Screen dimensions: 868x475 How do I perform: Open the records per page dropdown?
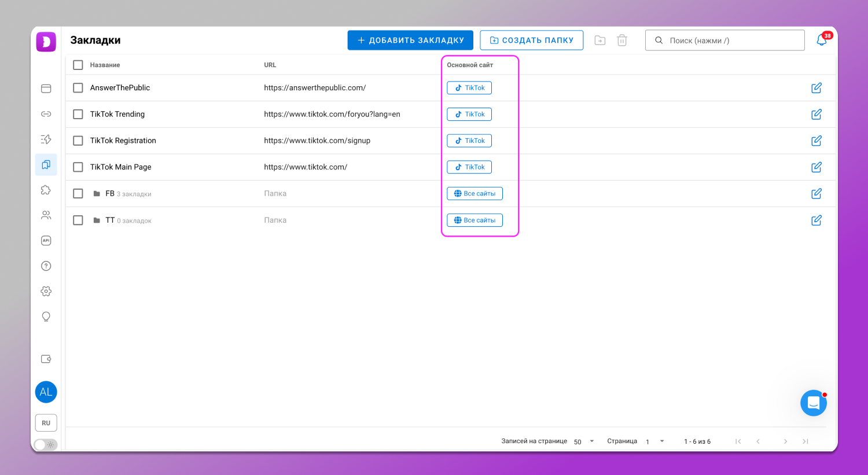click(584, 441)
